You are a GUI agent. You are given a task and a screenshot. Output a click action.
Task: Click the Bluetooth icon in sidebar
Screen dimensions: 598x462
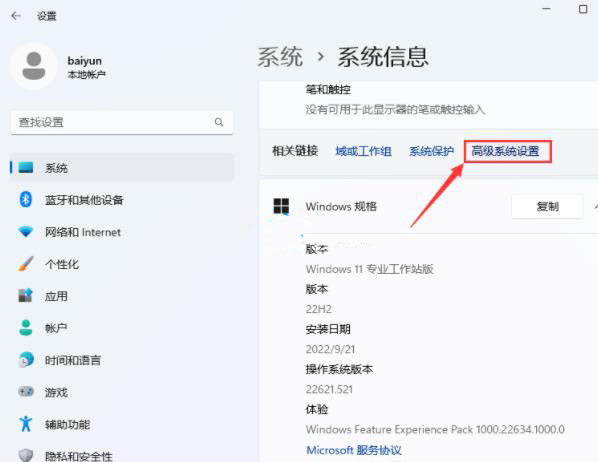click(26, 199)
